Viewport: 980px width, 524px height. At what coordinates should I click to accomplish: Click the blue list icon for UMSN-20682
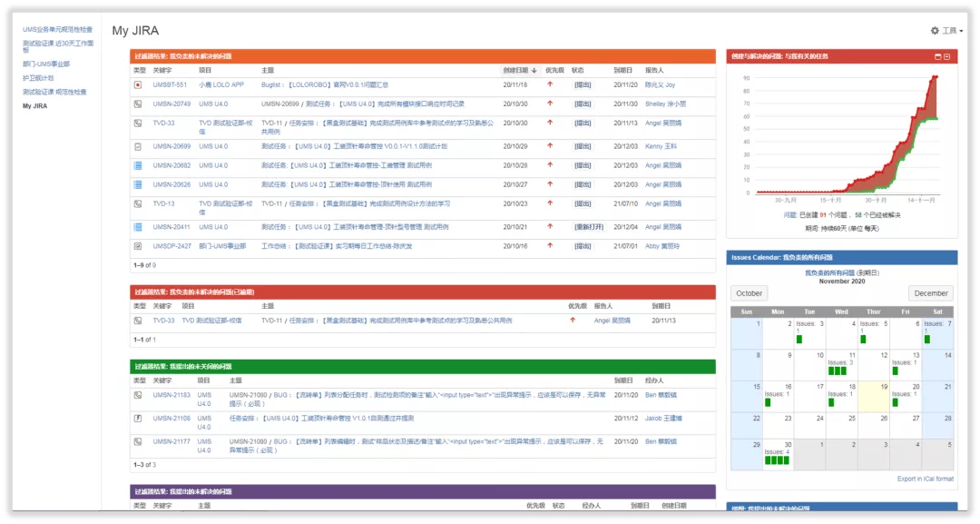[x=138, y=165]
